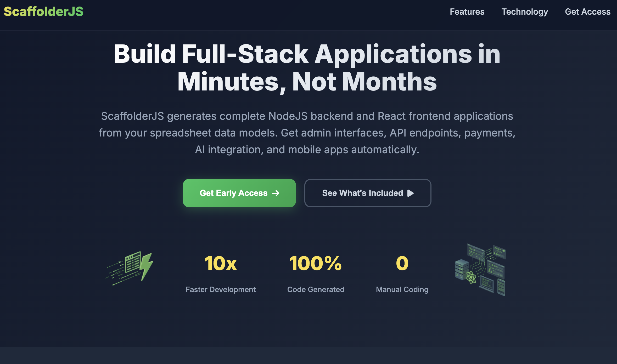Image resolution: width=617 pixels, height=364 pixels.
Task: Click the 100% Code Generated stat
Action: 315,273
